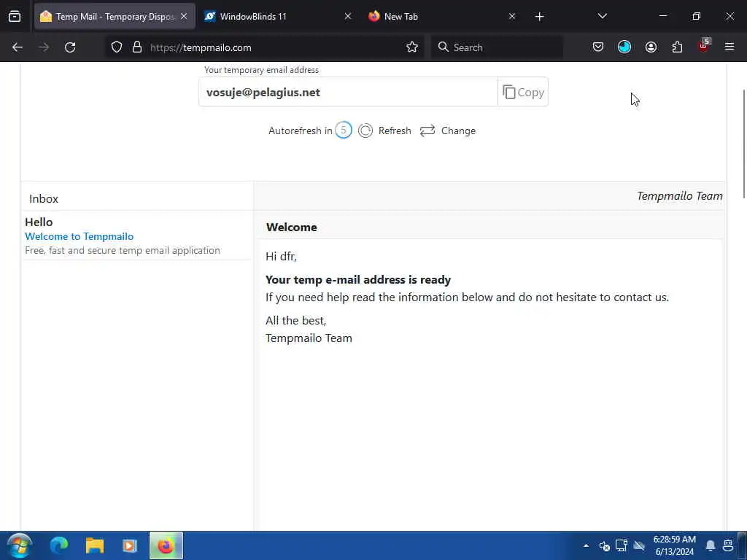Open the notifications bell icon
747x560 pixels.
click(x=711, y=545)
